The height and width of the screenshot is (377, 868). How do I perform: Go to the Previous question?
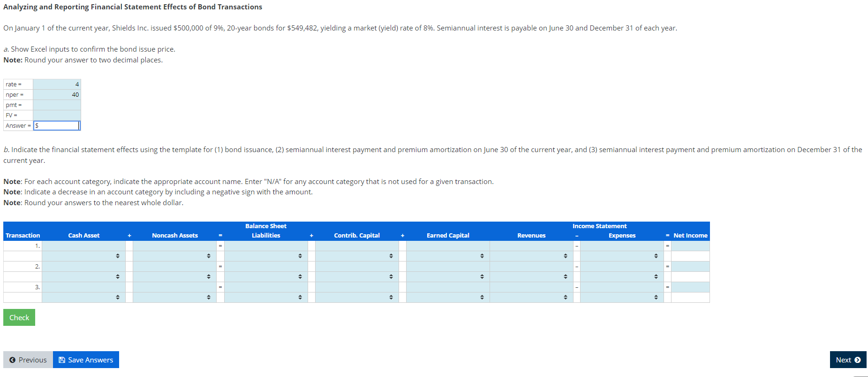click(28, 360)
